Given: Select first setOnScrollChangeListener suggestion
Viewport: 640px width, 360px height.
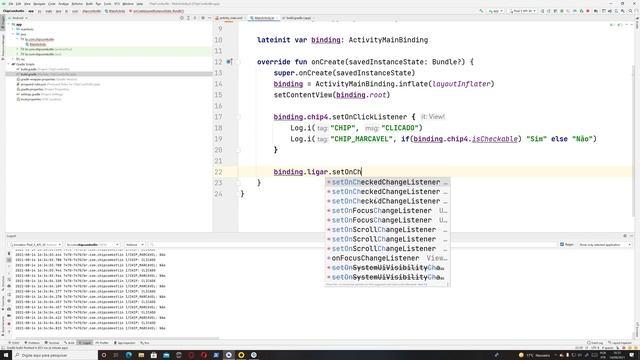Looking at the screenshot, I should (x=387, y=229).
